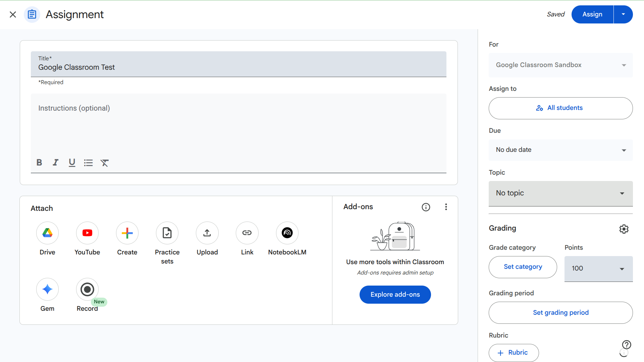
Task: Open the Assign button dropdown arrow
Action: pos(623,14)
